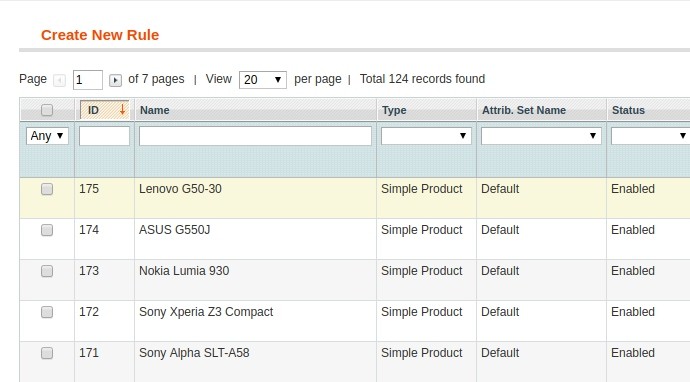Toggle the select-all checkbox in header

tap(47, 110)
